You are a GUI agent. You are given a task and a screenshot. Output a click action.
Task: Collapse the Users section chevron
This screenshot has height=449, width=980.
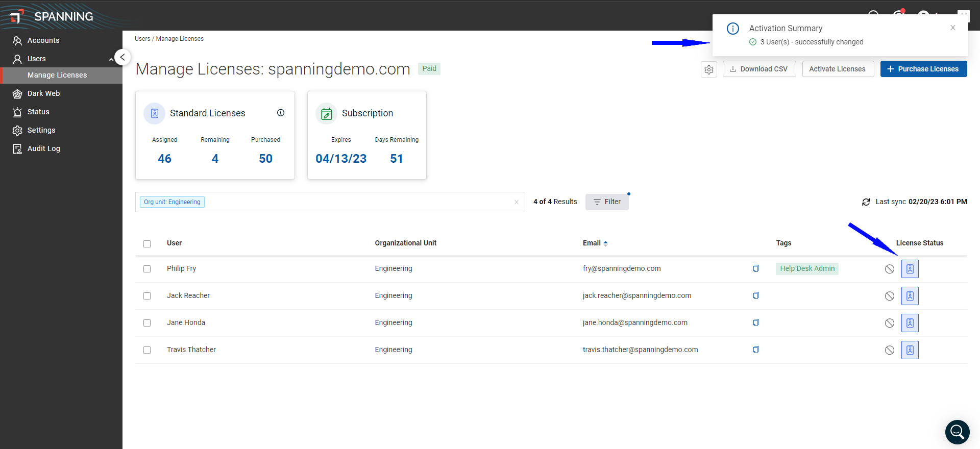pyautogui.click(x=111, y=59)
